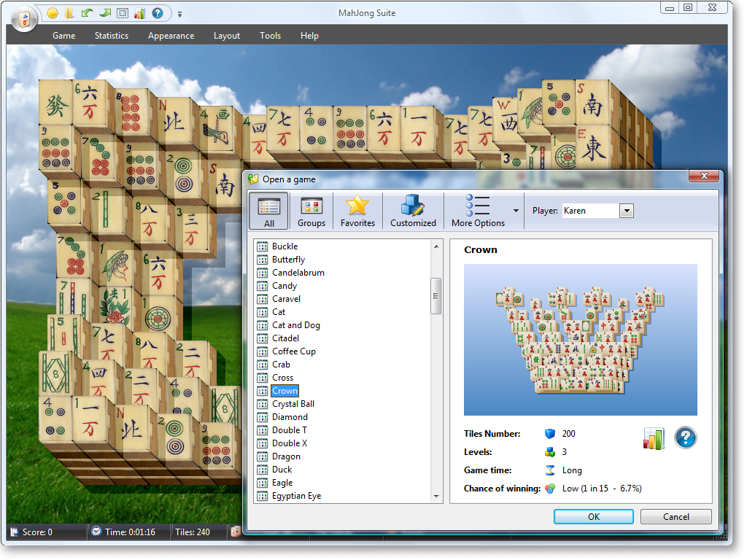Click the More Options list icon
747x560 pixels.
(x=478, y=211)
